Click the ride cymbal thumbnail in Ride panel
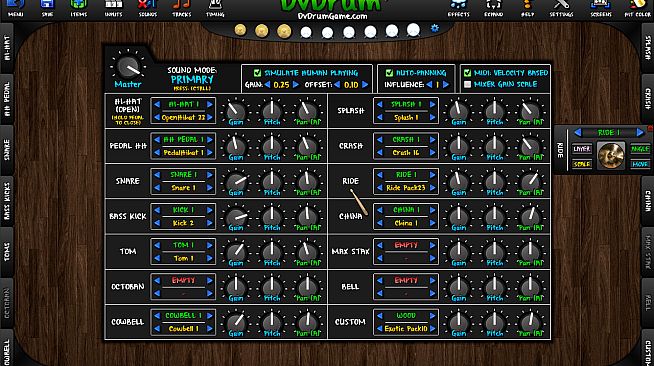 [x=611, y=156]
